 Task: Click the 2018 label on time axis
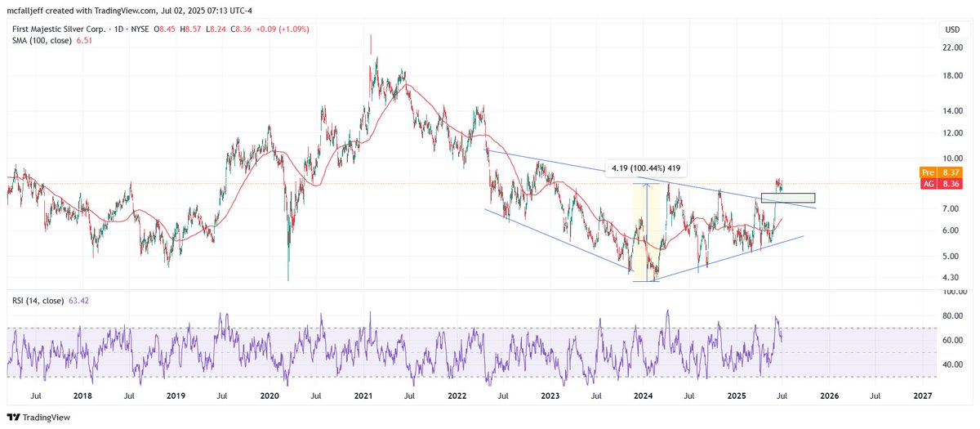click(x=82, y=395)
